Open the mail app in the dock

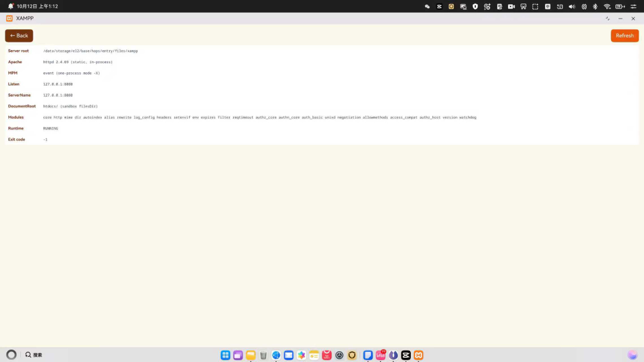[289, 355]
